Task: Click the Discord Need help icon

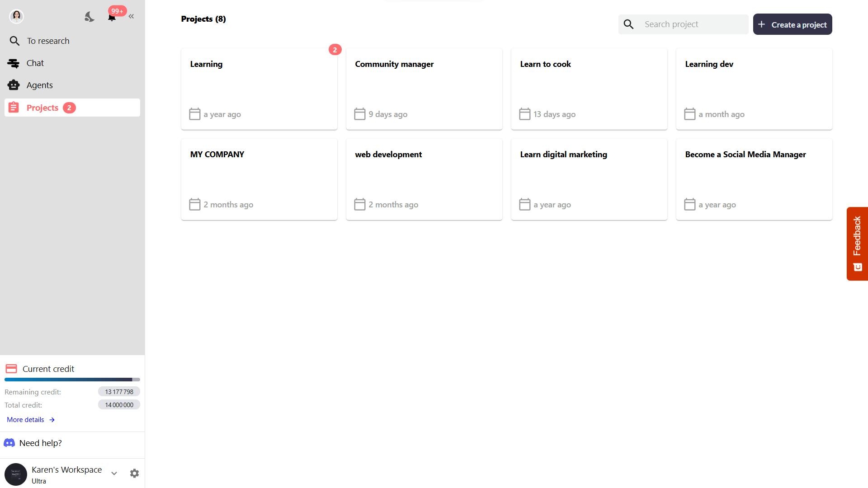Action: click(9, 443)
